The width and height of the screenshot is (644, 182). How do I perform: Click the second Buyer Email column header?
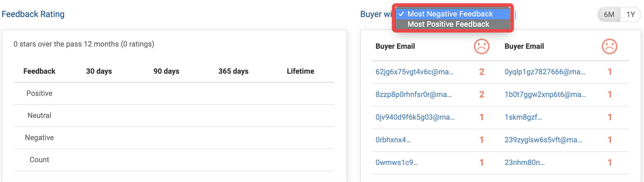524,46
